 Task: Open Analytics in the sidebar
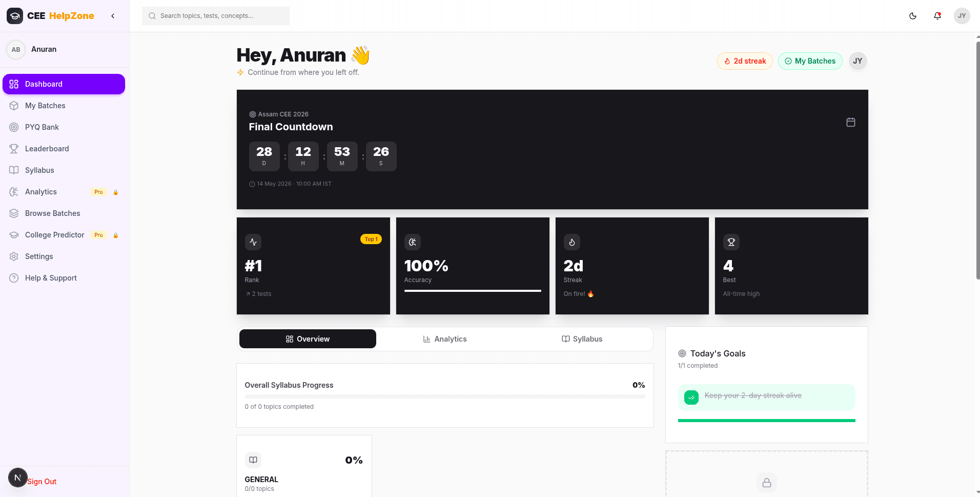(x=64, y=192)
